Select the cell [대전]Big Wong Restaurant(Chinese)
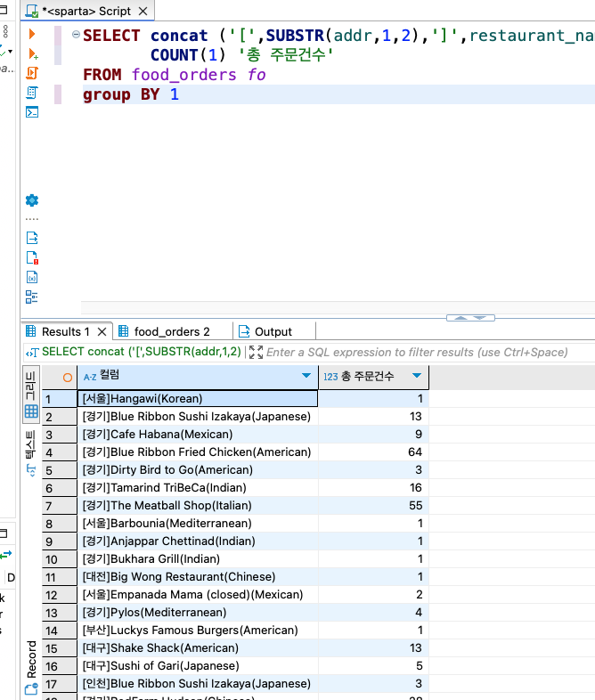This screenshot has height=700, width=595. click(198, 577)
